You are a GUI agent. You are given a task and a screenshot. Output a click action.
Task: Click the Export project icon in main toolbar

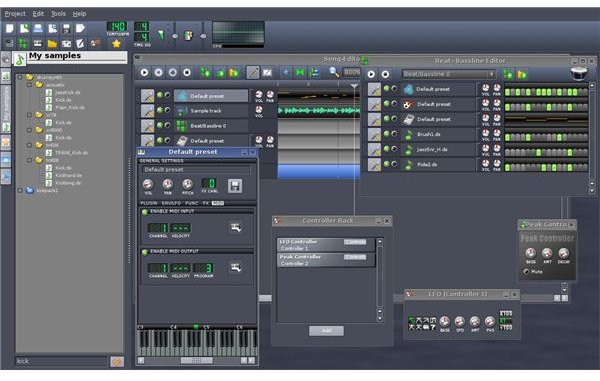(x=80, y=28)
